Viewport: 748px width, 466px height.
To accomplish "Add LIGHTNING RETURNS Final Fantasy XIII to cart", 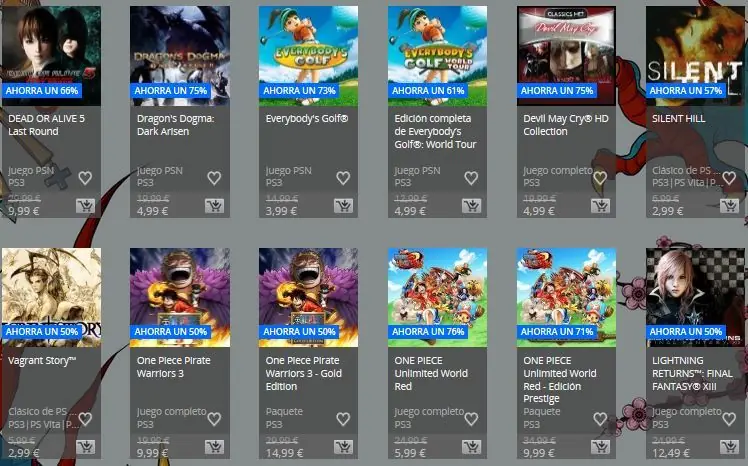I will (x=729, y=447).
